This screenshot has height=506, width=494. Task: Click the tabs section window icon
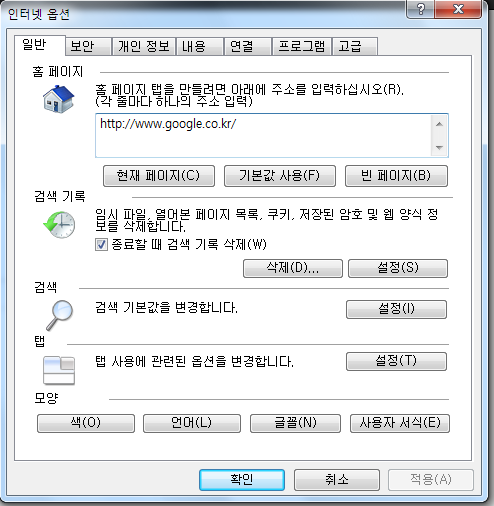pyautogui.click(x=59, y=370)
